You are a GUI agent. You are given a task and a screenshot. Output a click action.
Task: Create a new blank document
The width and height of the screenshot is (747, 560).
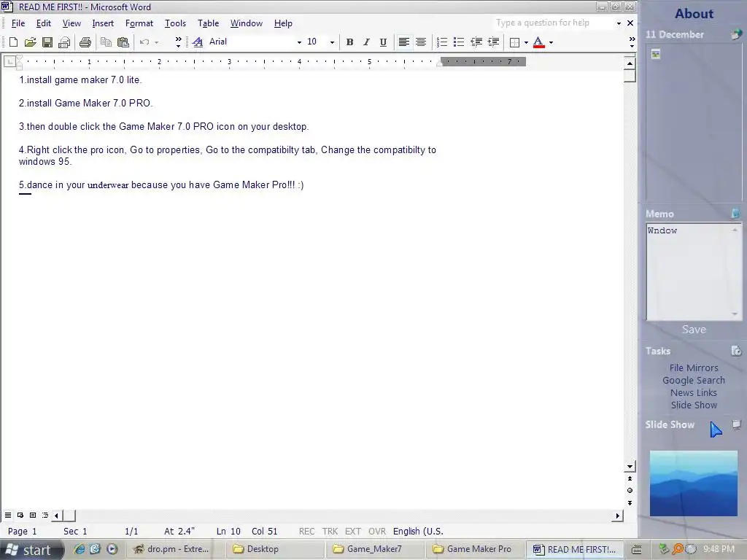13,42
